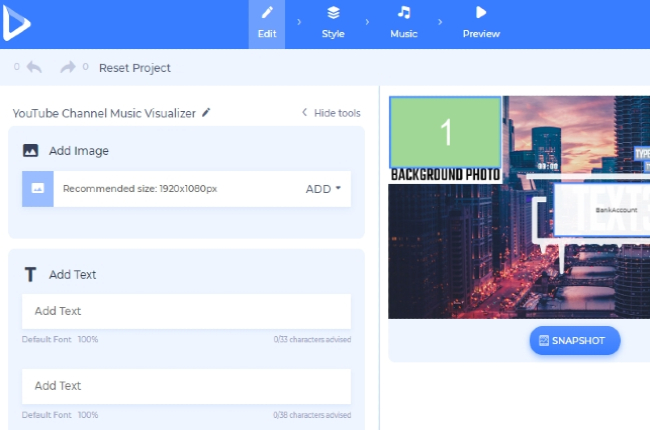Screen dimensions: 650x430
Task: Click the 0/38 characters advised counter
Action: tap(312, 415)
